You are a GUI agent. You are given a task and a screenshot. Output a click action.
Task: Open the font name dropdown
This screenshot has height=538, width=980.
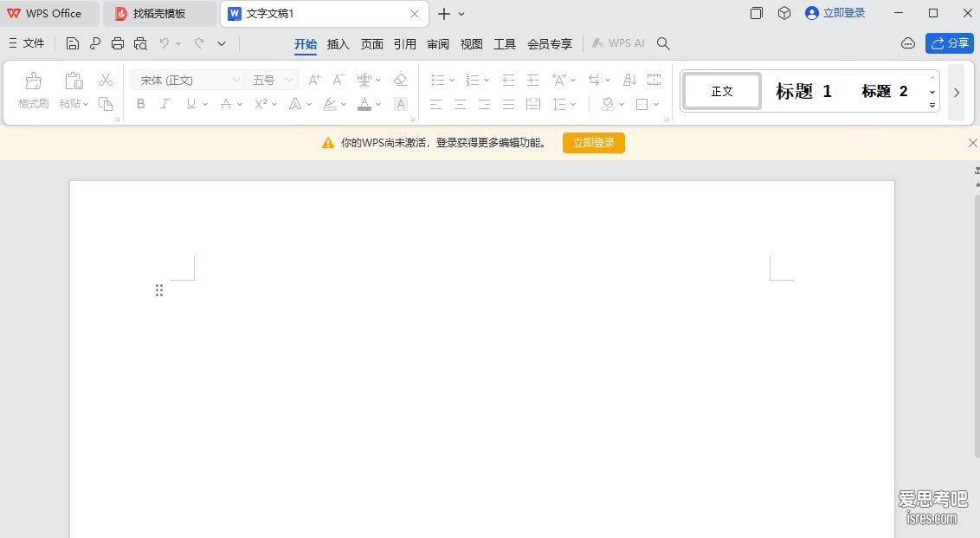point(235,80)
